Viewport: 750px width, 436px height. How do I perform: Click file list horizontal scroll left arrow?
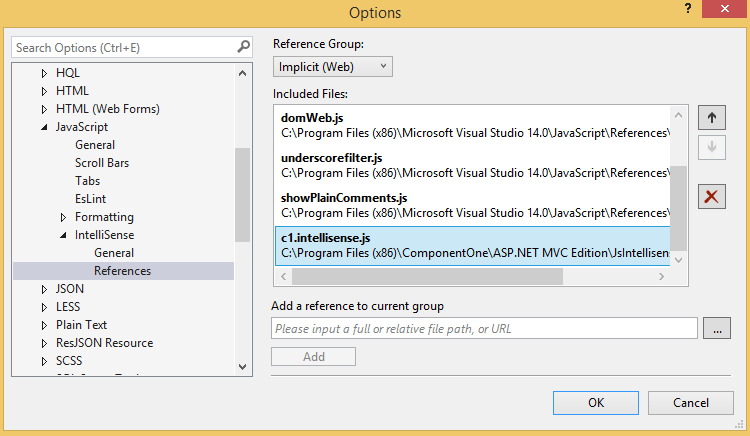point(284,276)
